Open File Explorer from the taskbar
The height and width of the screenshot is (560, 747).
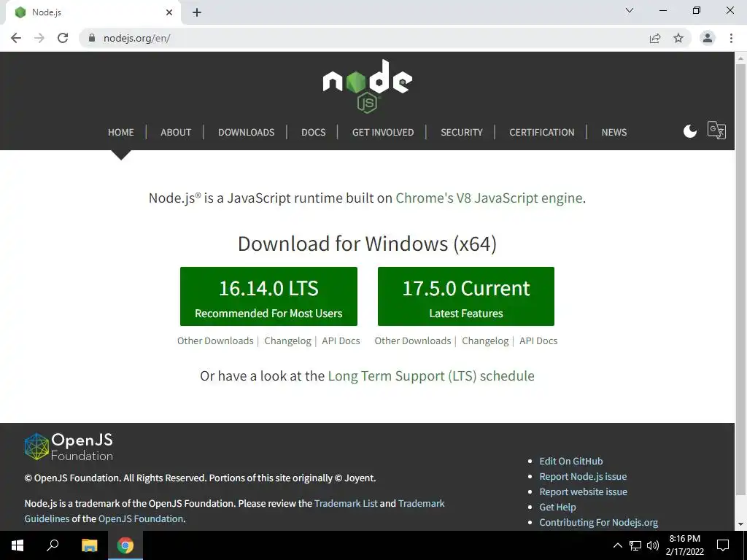coord(89,545)
